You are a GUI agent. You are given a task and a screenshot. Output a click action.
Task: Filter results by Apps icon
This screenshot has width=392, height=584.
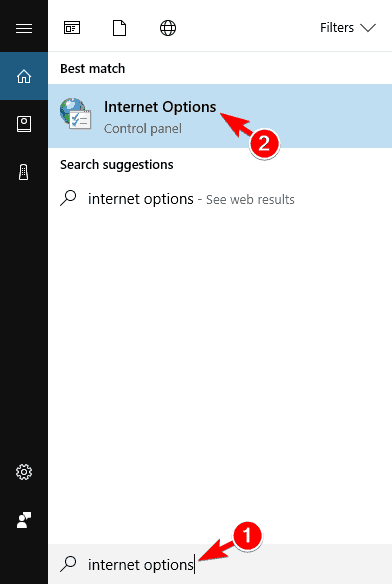pos(72,28)
